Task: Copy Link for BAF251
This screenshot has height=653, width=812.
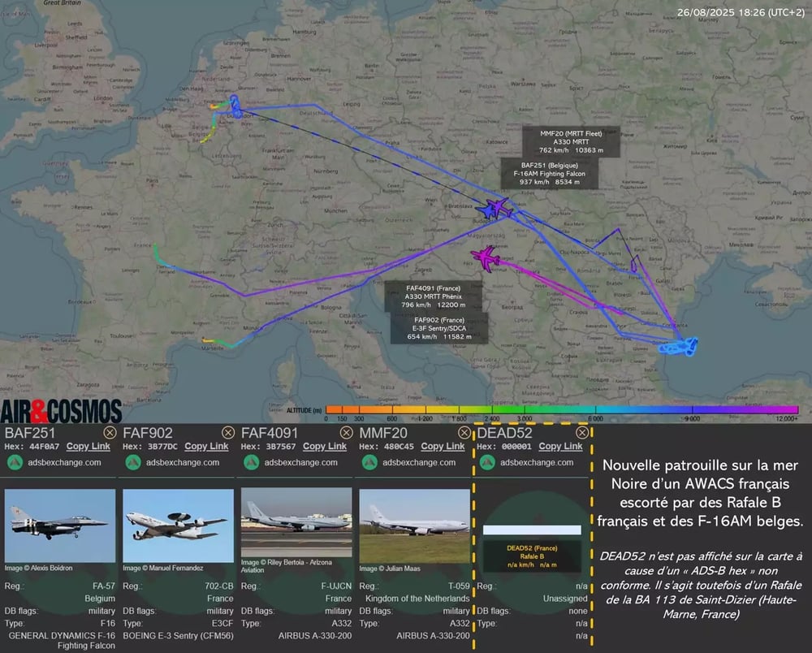Action: pyautogui.click(x=88, y=447)
